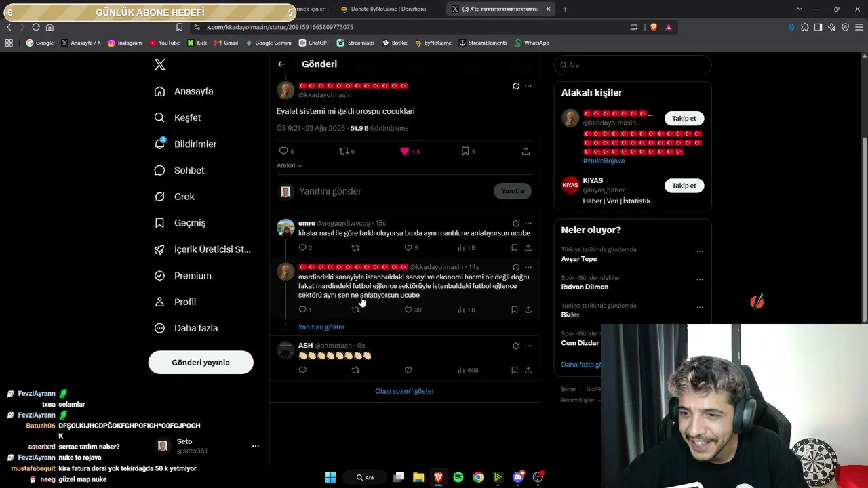Open the browser extensions puzzle icon

pyautogui.click(x=805, y=27)
